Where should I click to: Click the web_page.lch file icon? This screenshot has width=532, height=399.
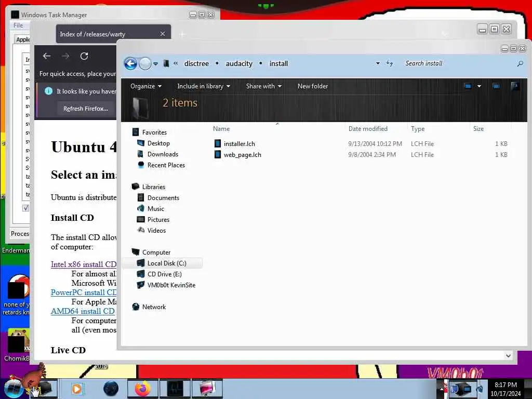pos(218,155)
